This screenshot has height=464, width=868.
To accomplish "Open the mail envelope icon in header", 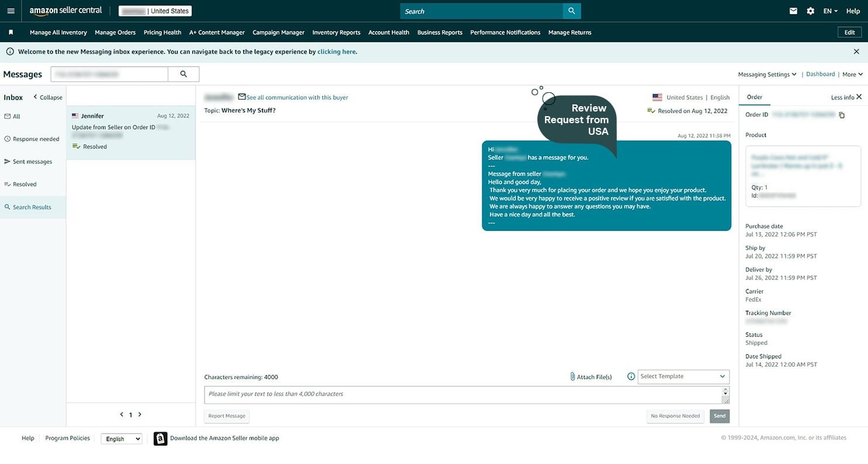I will pyautogui.click(x=793, y=11).
